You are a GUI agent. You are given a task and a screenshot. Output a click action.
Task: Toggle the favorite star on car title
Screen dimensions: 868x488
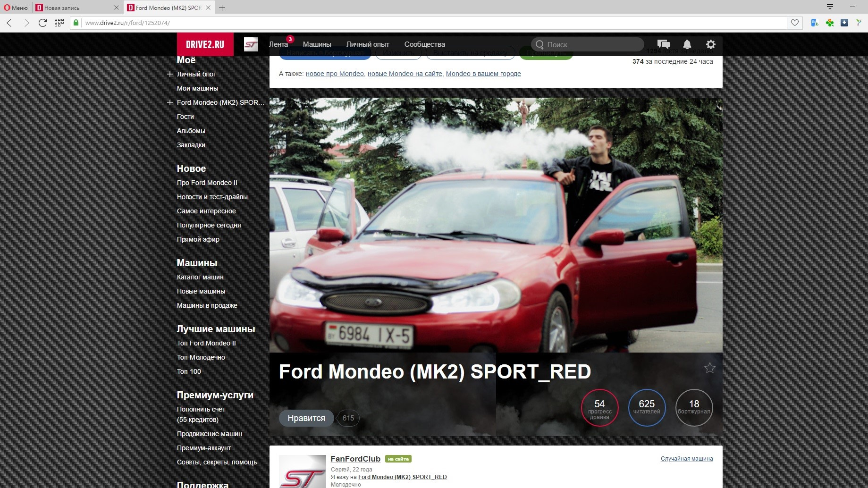pos(710,368)
